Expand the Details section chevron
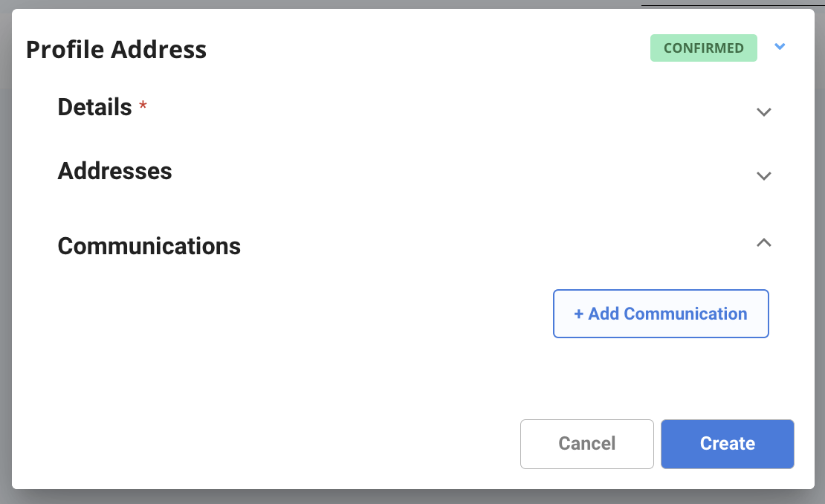Screen dimensions: 825x504 tap(763, 112)
